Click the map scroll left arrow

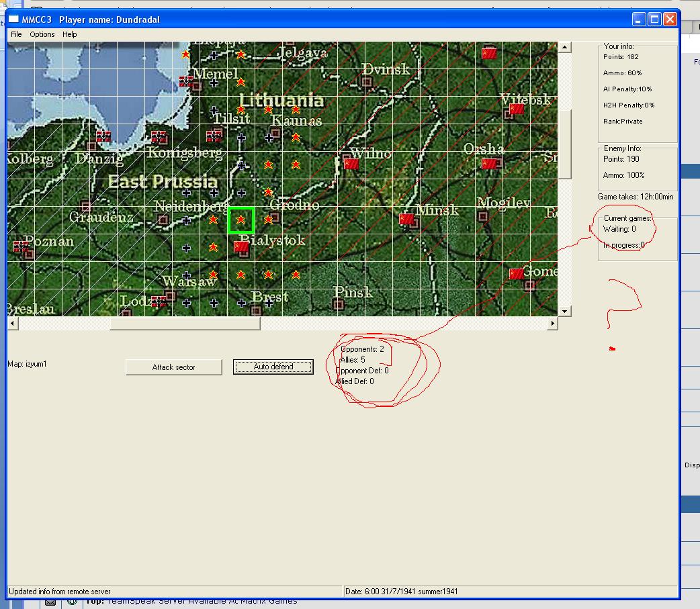pos(13,323)
